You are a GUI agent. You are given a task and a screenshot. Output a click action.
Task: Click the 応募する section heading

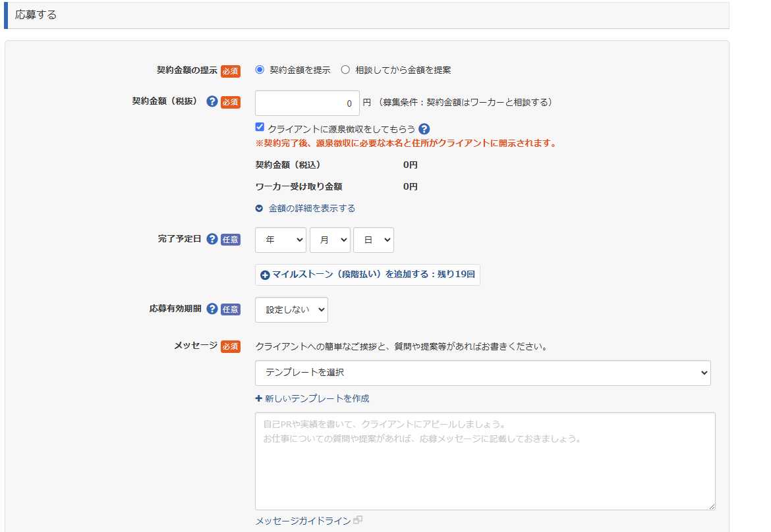point(36,14)
